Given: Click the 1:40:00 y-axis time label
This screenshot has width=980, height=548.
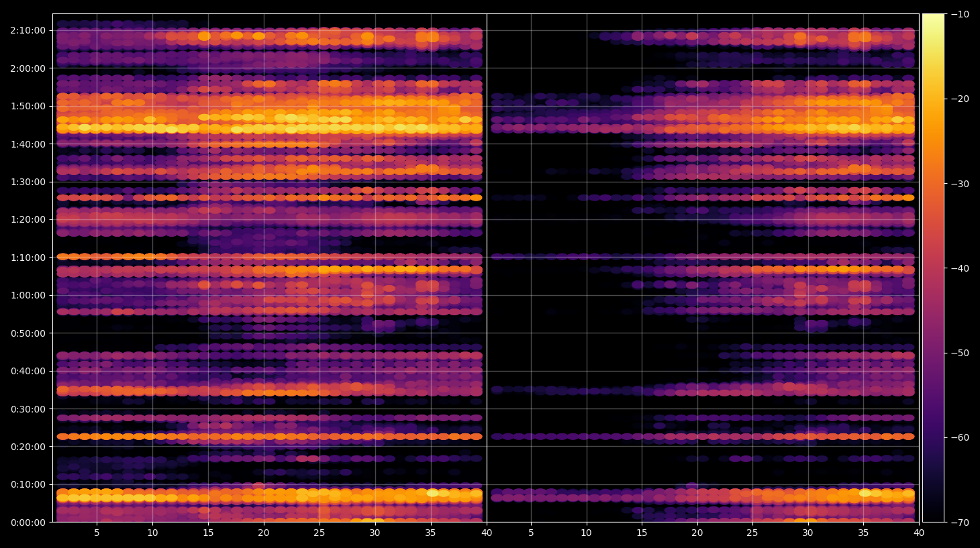Looking at the screenshot, I should click(x=28, y=144).
